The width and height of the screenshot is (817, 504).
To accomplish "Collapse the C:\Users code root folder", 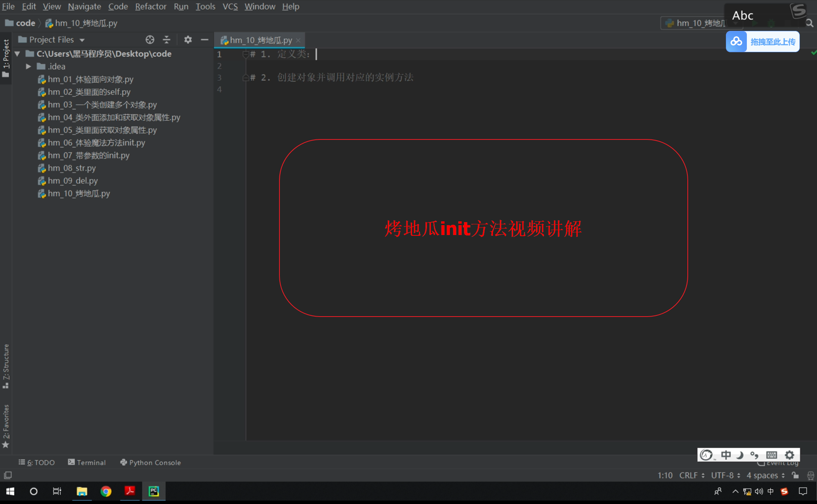I will pos(18,54).
